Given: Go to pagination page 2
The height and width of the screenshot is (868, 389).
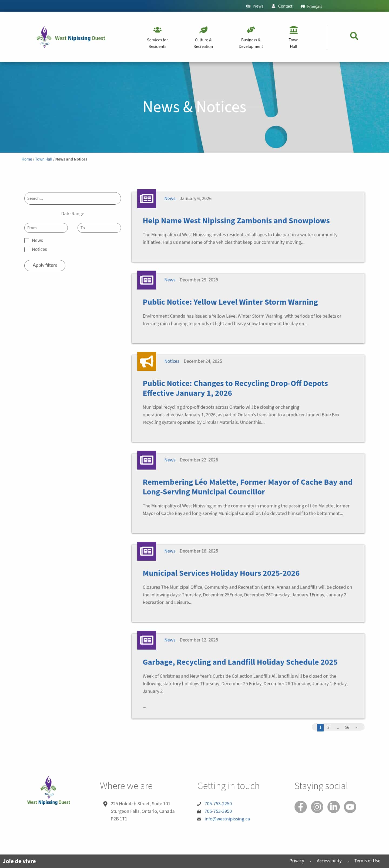Looking at the screenshot, I should (x=328, y=727).
